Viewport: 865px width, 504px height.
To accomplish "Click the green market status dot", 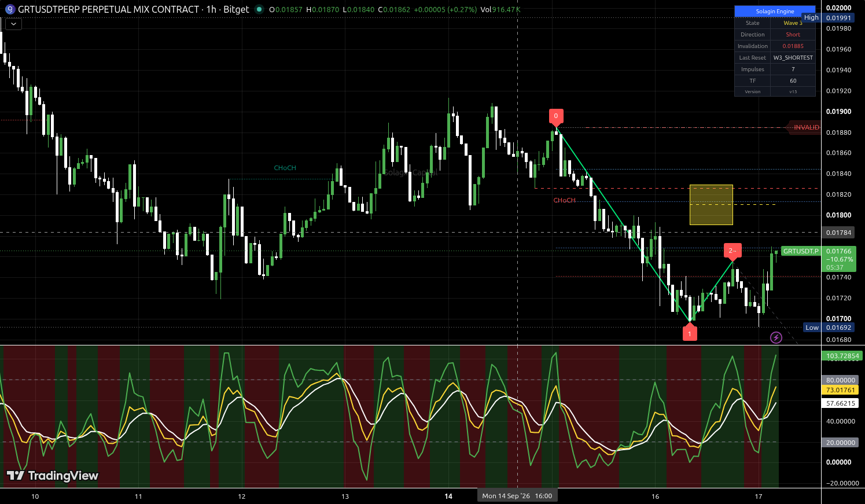I will (259, 9).
